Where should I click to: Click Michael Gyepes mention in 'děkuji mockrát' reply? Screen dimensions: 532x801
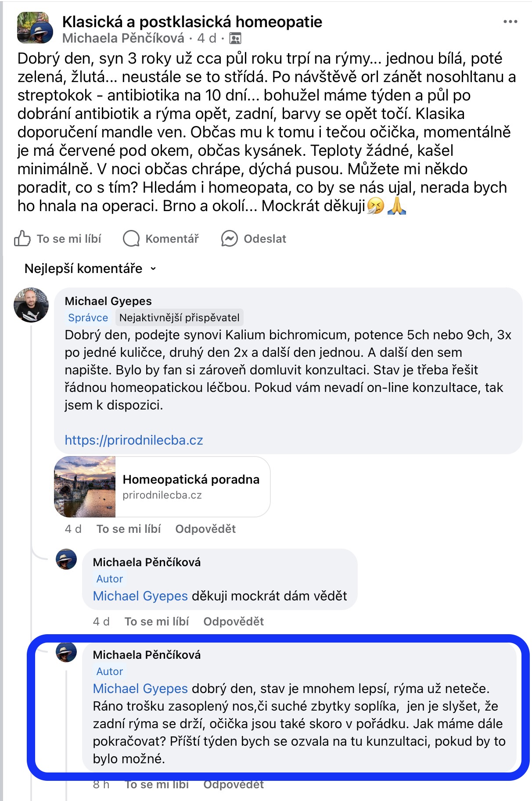tap(140, 596)
